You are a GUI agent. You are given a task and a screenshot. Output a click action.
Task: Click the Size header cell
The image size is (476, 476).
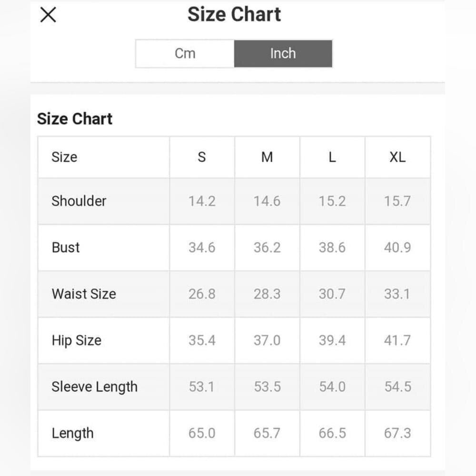(x=64, y=157)
